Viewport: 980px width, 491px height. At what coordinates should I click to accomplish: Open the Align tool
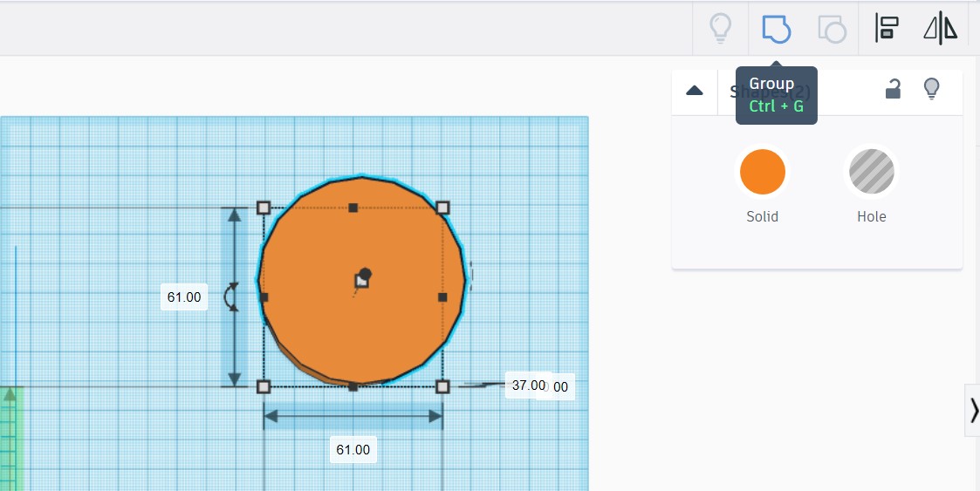coord(887,29)
